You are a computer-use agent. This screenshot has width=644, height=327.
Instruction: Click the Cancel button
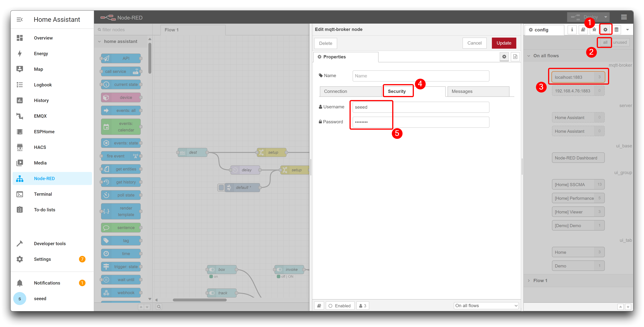[x=474, y=43]
